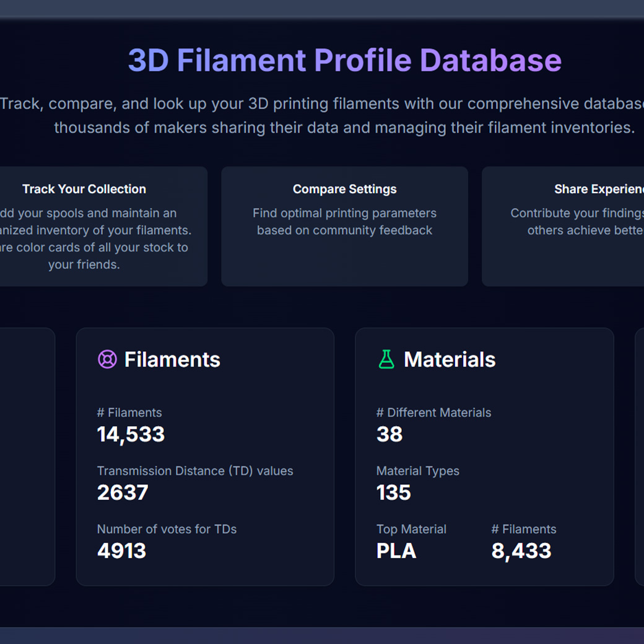The image size is (644, 644).
Task: Click the Filaments section heading text
Action: [x=172, y=359]
